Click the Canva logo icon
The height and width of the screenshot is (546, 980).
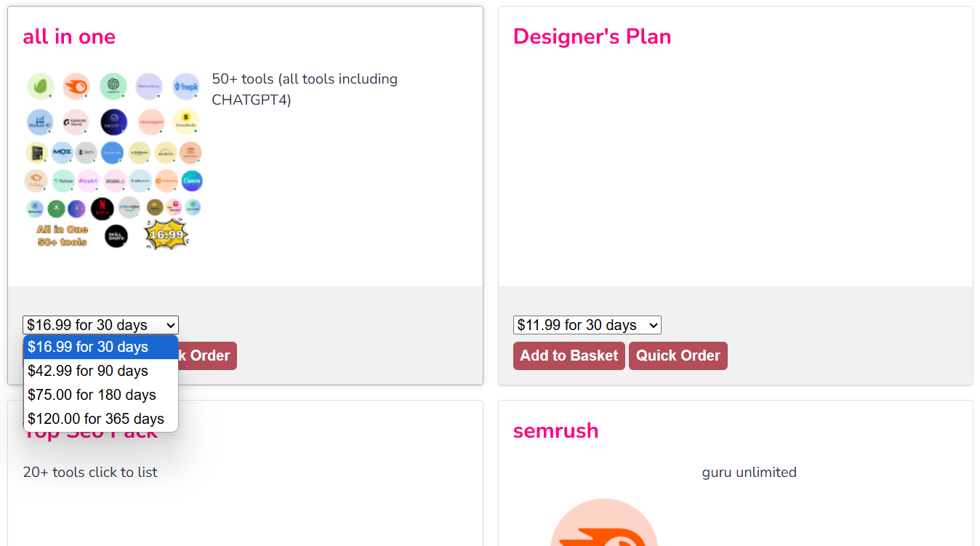[x=192, y=181]
